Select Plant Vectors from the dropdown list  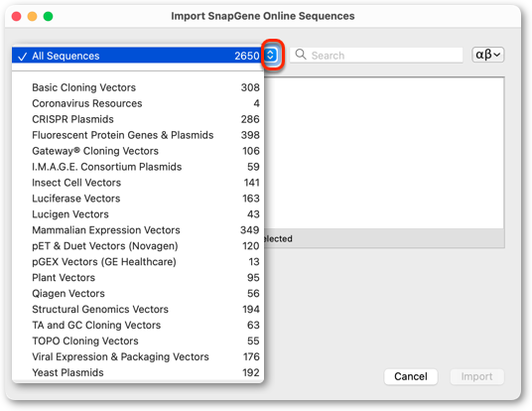click(x=138, y=278)
